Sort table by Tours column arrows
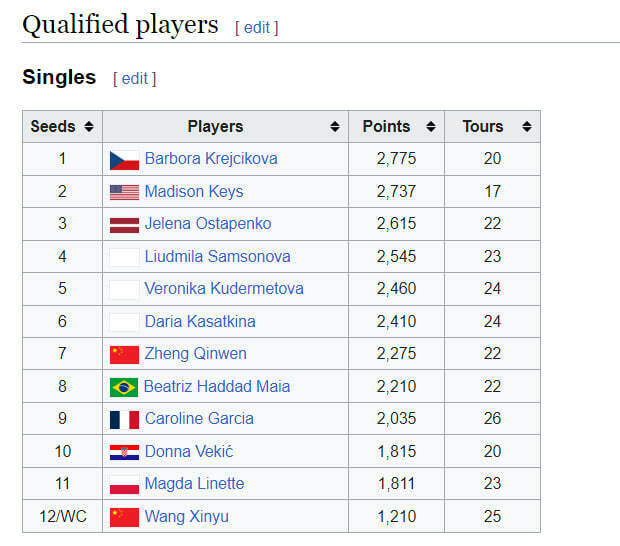 tap(526, 127)
